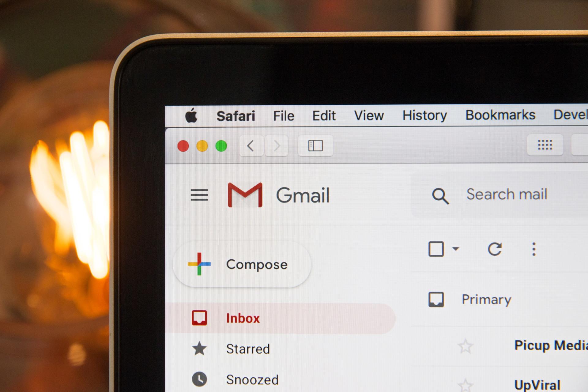Click the Snoozed folder icon
Image resolution: width=588 pixels, height=392 pixels.
pyautogui.click(x=199, y=380)
